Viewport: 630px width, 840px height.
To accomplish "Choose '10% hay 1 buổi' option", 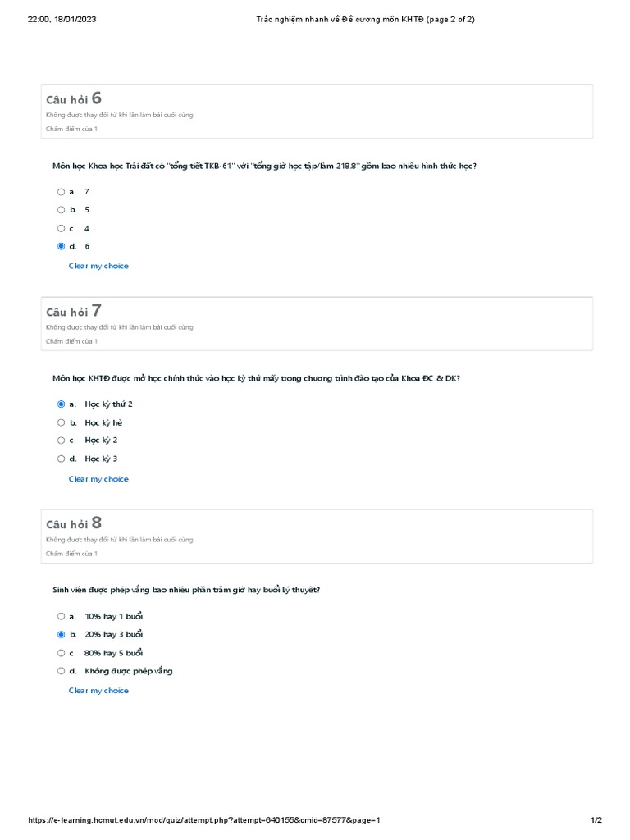I will [x=61, y=616].
